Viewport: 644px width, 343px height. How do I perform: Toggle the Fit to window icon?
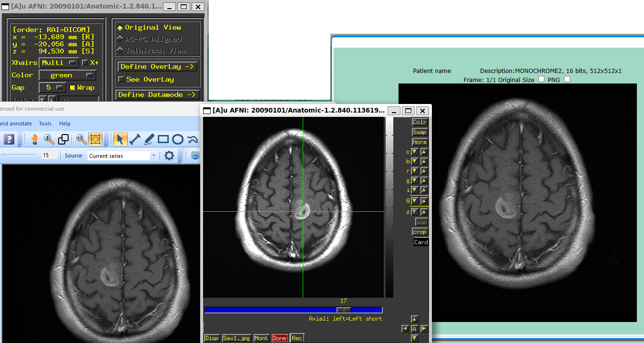(x=95, y=139)
